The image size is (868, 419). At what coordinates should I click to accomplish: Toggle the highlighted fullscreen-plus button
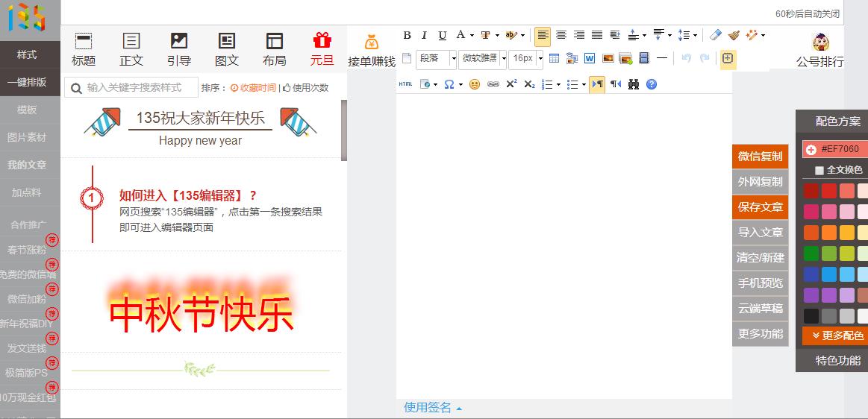tap(728, 58)
